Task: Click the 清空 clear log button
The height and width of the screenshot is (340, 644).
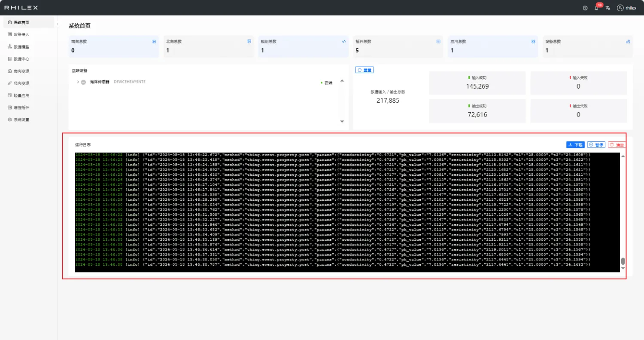Action: [x=617, y=145]
